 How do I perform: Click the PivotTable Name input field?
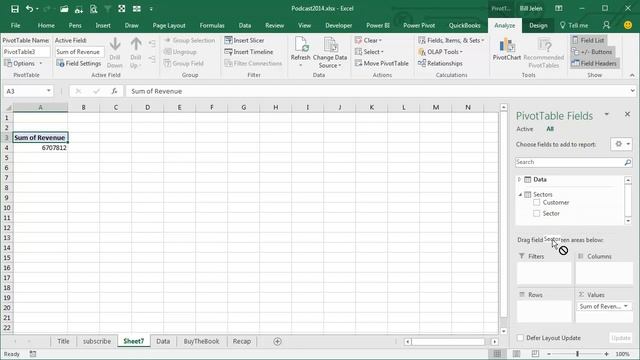point(26,52)
